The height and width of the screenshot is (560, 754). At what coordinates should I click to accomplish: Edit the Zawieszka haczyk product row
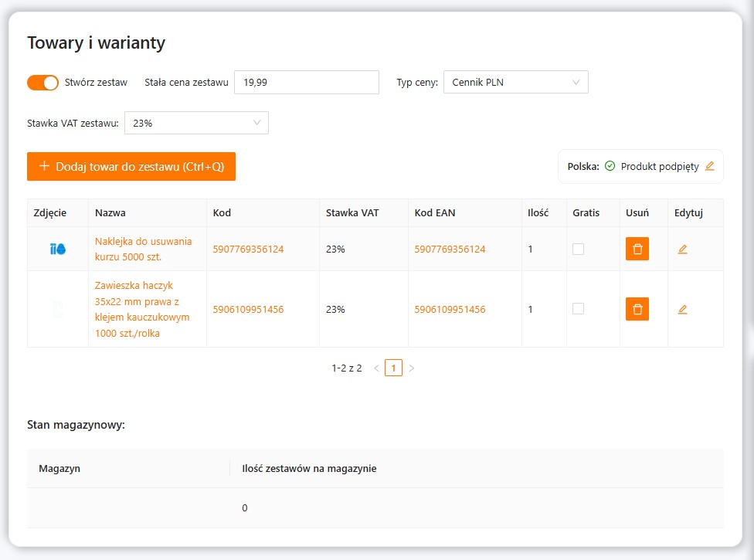coord(682,310)
